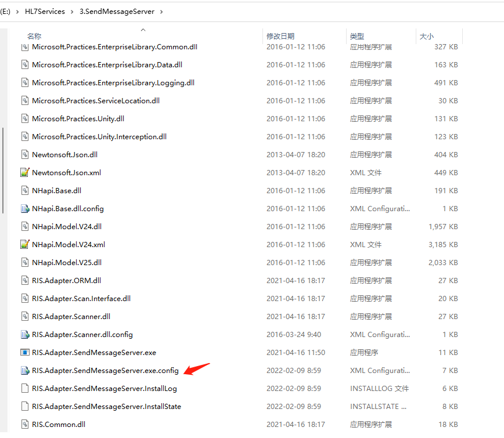Click the NHapi.Base.dll.config icon

click(25, 209)
